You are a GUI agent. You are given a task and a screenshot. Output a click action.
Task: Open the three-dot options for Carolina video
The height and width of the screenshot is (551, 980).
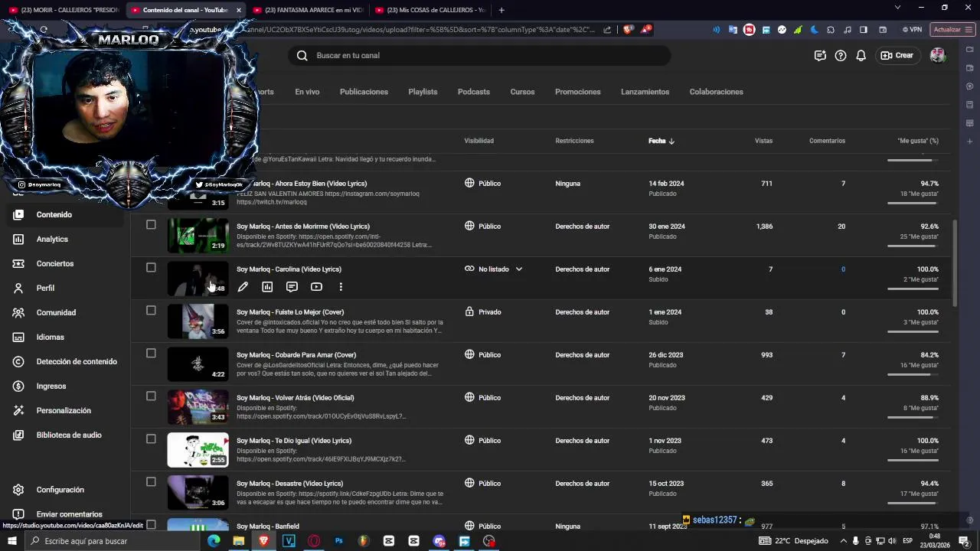click(341, 287)
